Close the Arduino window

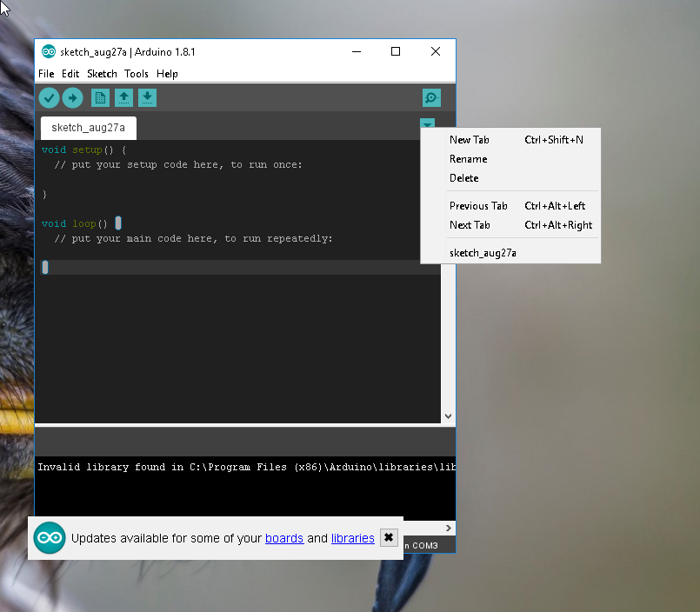click(436, 52)
